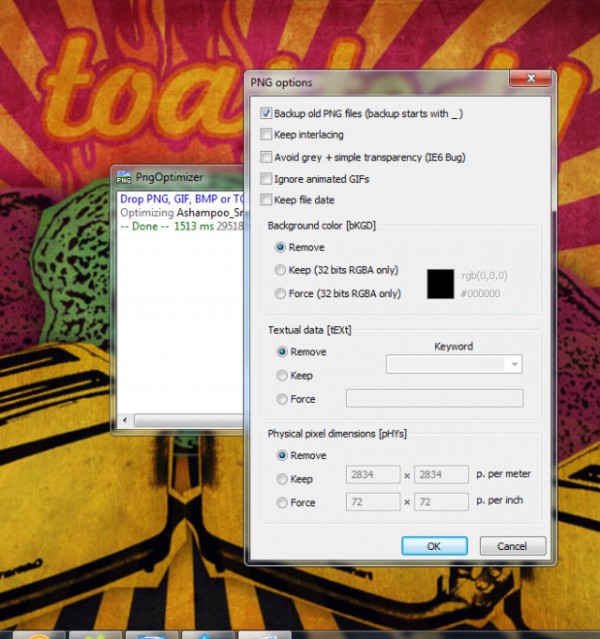Enable Ignore animated GIFs checkbox
The image size is (600, 639).
(266, 178)
